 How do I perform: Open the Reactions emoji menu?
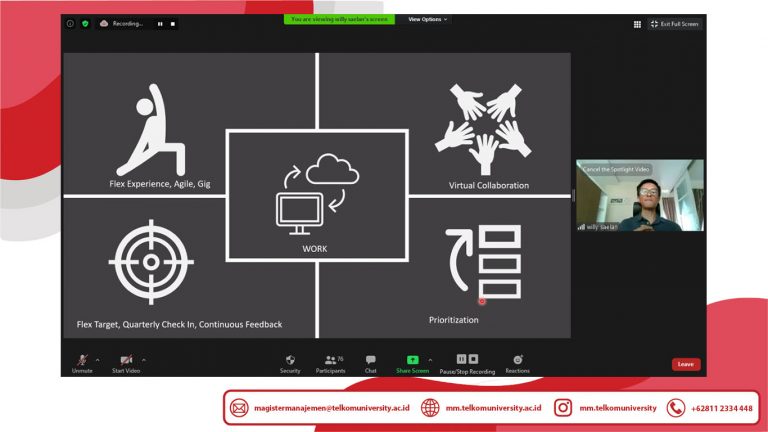tap(517, 361)
